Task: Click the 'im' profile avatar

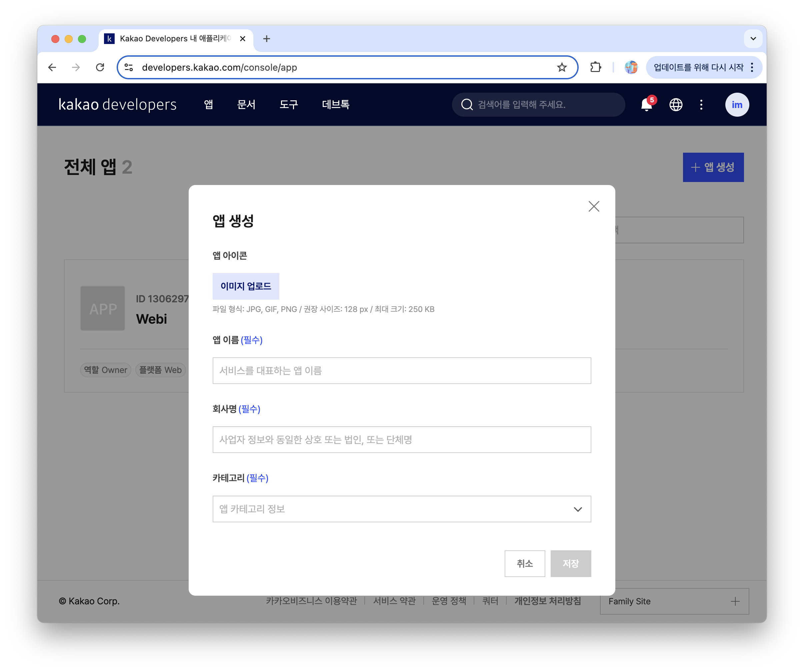Action: click(737, 105)
